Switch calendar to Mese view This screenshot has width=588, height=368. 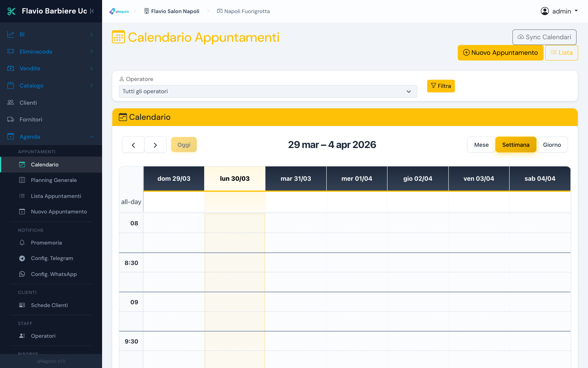pos(481,145)
